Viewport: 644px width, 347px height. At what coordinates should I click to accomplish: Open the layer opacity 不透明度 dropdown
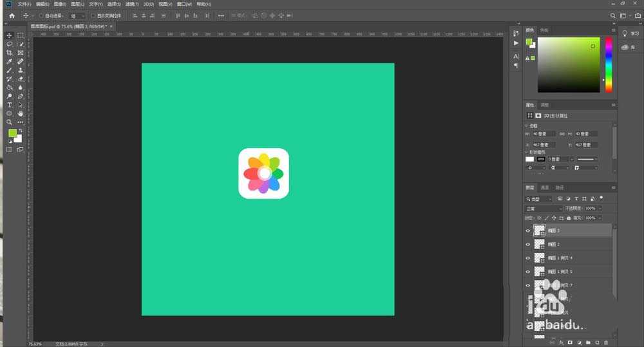click(x=600, y=209)
